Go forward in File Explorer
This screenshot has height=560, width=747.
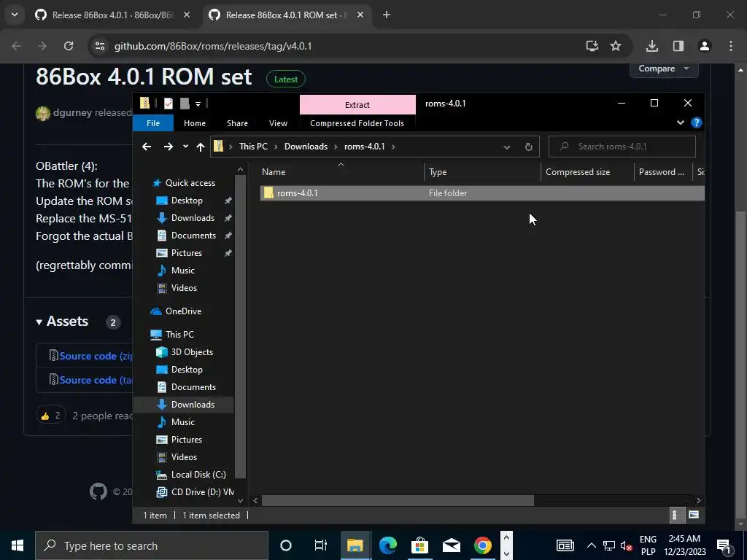click(169, 147)
